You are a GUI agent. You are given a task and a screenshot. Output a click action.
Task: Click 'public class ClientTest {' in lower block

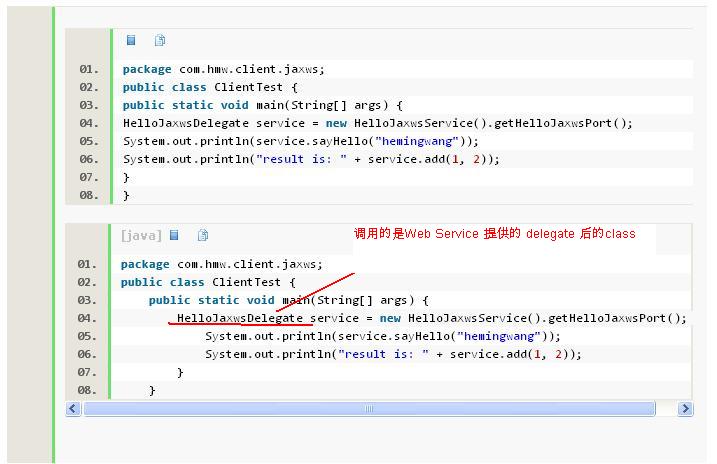[209, 283]
